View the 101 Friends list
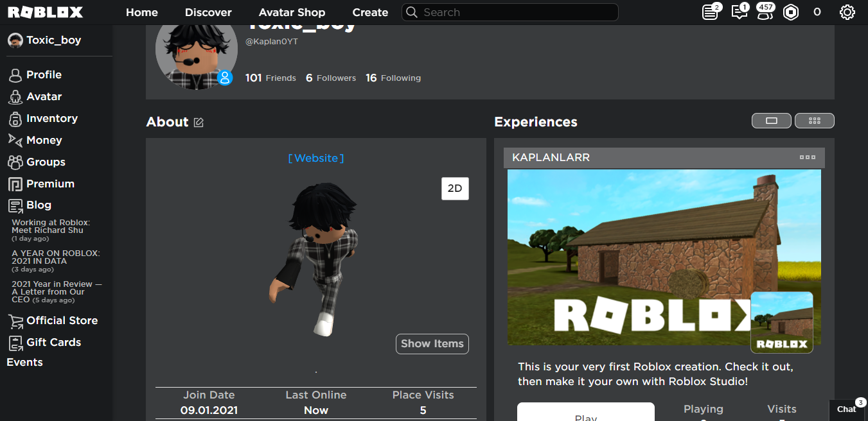This screenshot has width=868, height=421. pos(270,78)
